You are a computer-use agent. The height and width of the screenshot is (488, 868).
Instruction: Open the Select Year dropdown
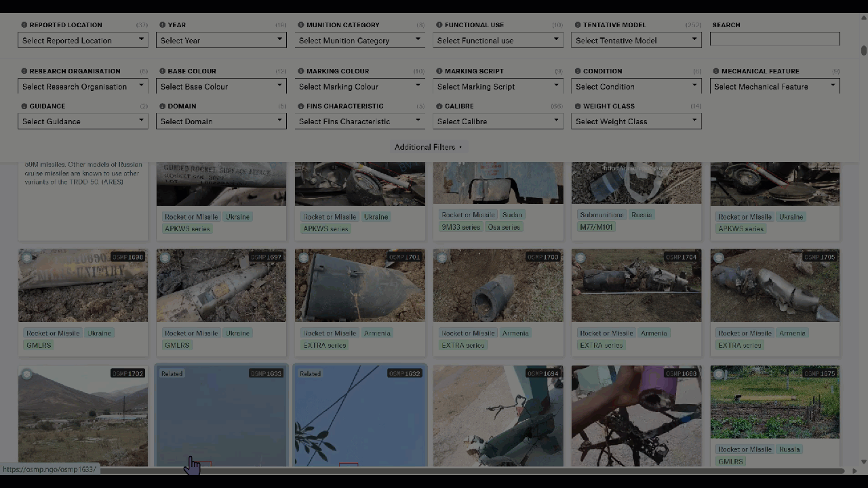(x=221, y=41)
